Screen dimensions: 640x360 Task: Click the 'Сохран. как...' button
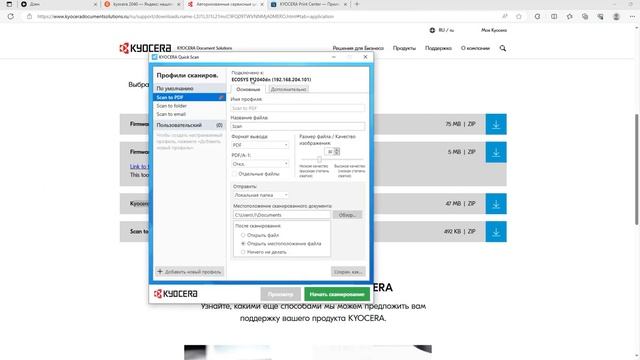pyautogui.click(x=348, y=271)
